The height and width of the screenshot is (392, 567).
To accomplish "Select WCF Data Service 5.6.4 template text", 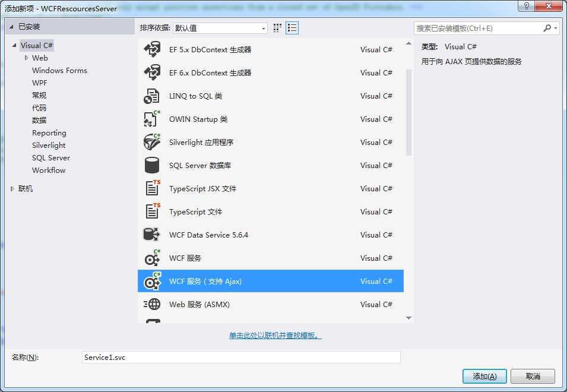I will point(208,235).
